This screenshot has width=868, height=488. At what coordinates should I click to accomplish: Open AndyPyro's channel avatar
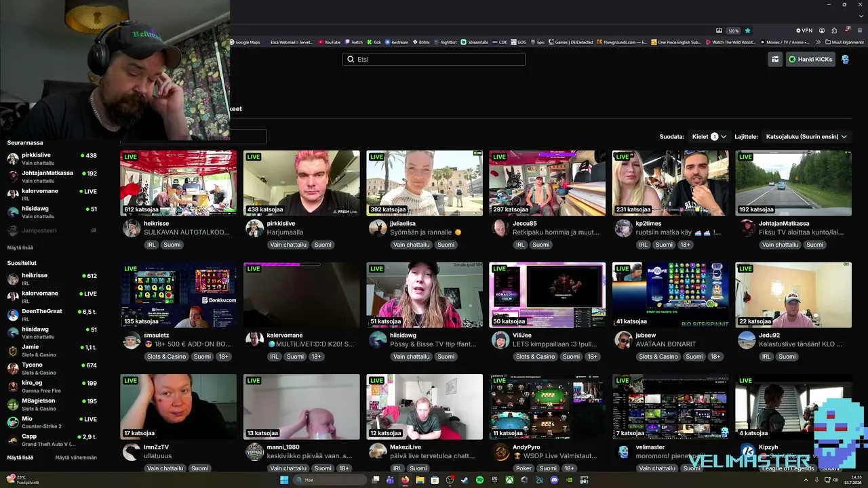point(500,451)
